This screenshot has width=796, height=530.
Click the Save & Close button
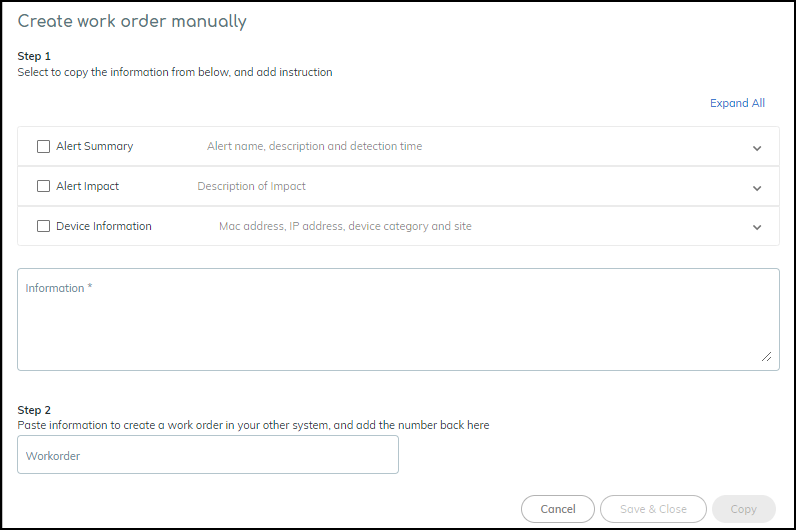653,509
